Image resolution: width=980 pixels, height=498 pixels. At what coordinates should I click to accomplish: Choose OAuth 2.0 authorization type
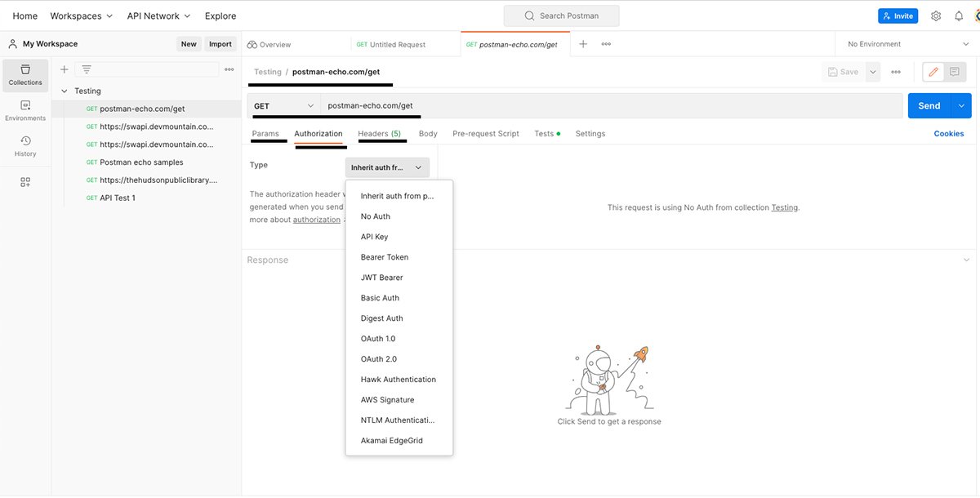coord(380,358)
